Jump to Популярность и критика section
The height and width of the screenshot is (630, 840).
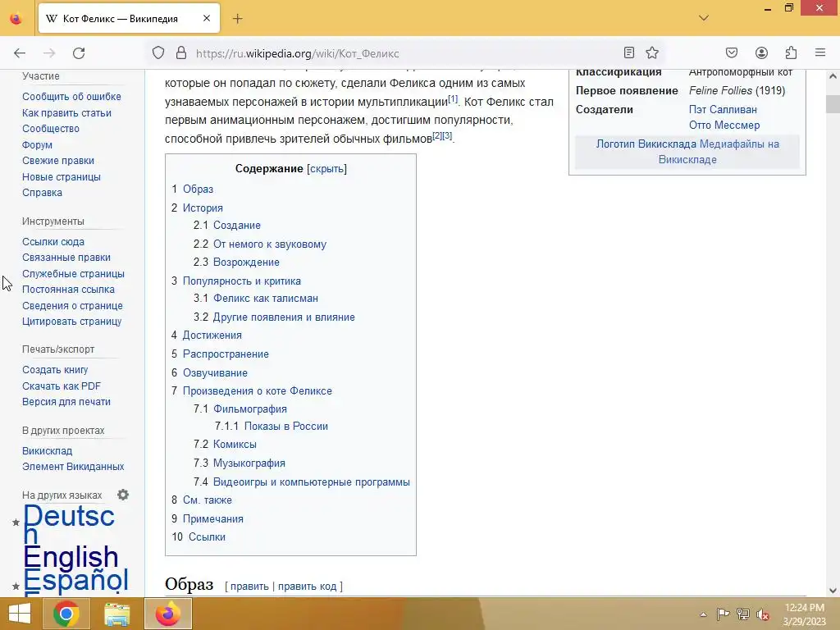(242, 281)
